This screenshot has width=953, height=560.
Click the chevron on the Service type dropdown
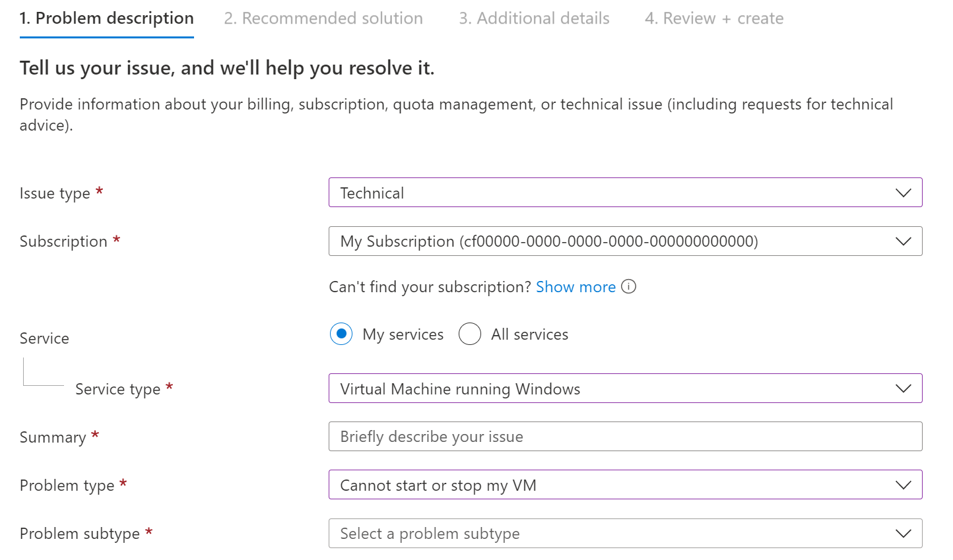(904, 388)
